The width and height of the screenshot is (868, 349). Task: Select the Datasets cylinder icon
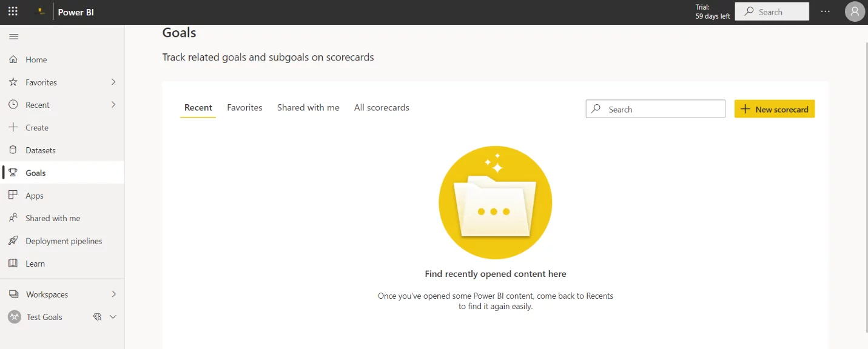[x=13, y=150]
